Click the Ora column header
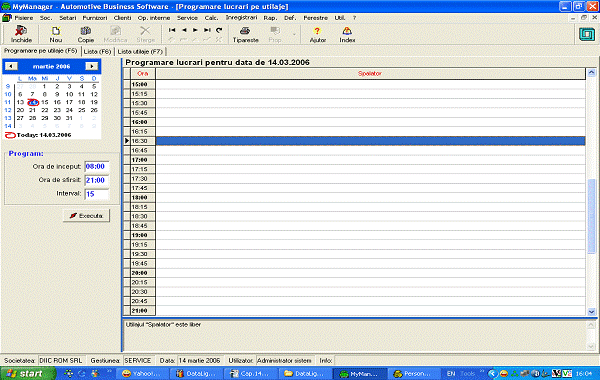 pyautogui.click(x=143, y=73)
